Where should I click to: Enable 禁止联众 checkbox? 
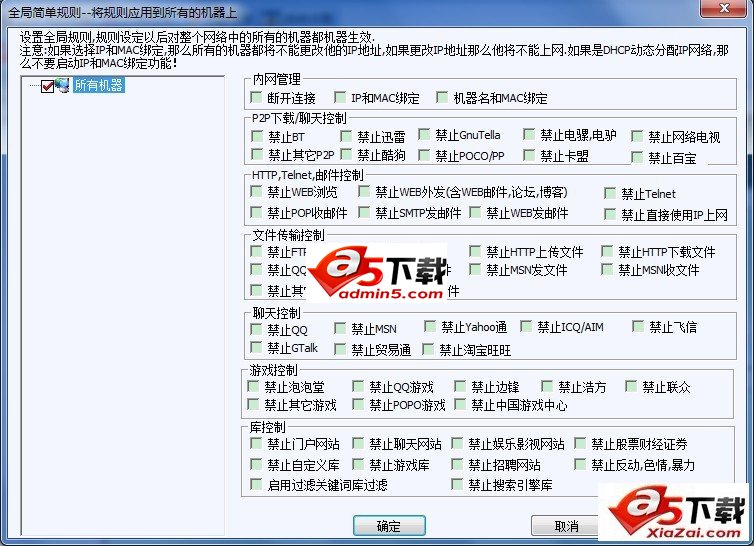pos(631,386)
